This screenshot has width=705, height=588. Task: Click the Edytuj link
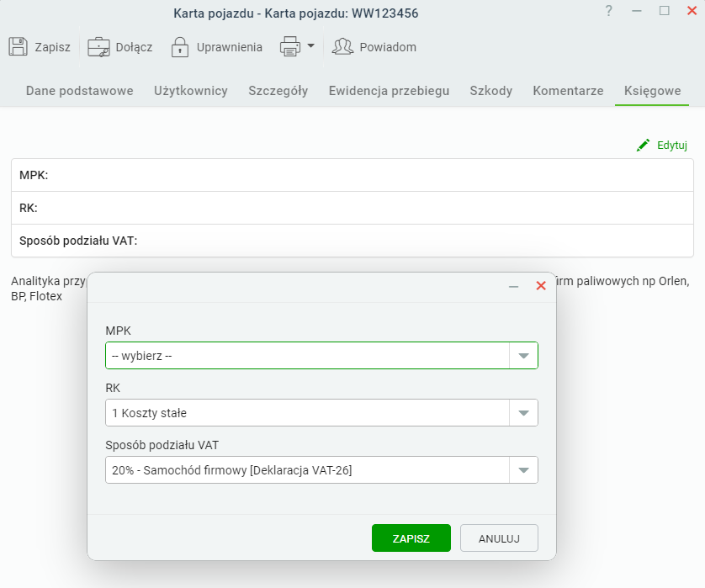coord(671,146)
